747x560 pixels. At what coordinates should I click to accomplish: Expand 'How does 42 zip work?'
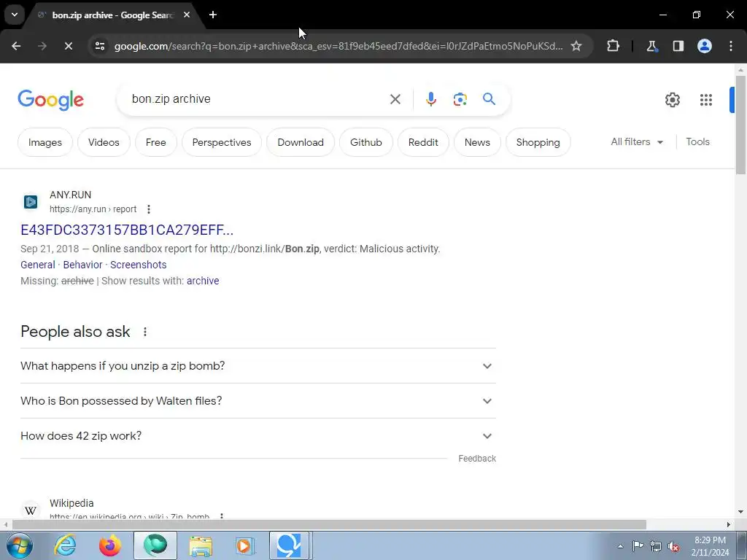coord(258,436)
